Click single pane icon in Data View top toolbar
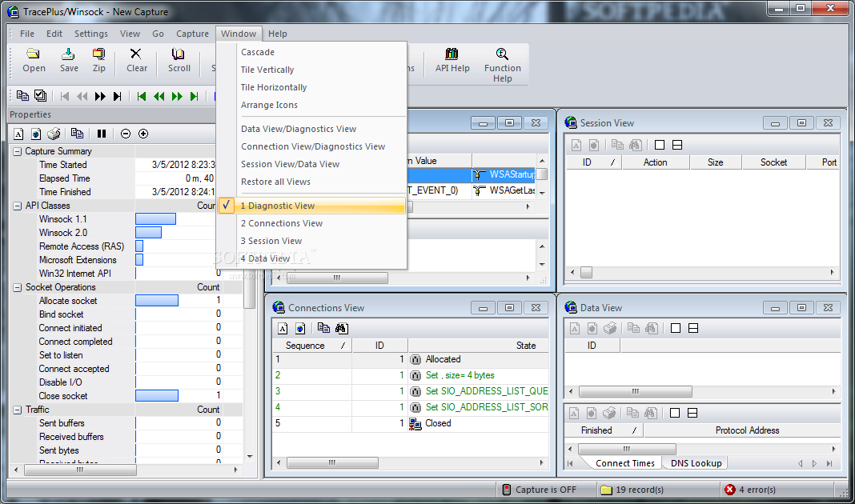 675,328
